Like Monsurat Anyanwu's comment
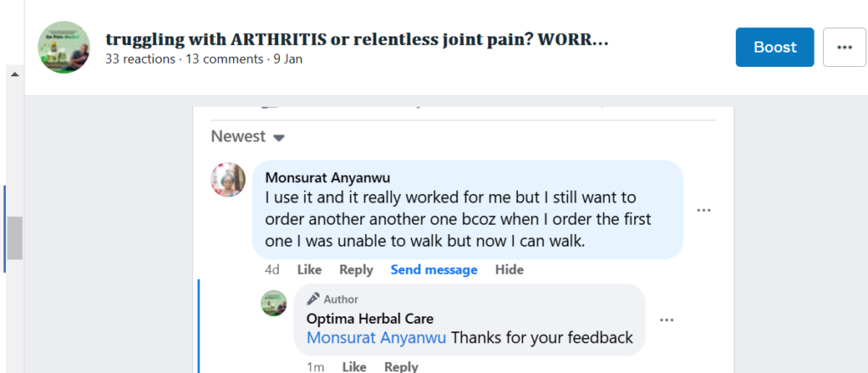 point(309,270)
